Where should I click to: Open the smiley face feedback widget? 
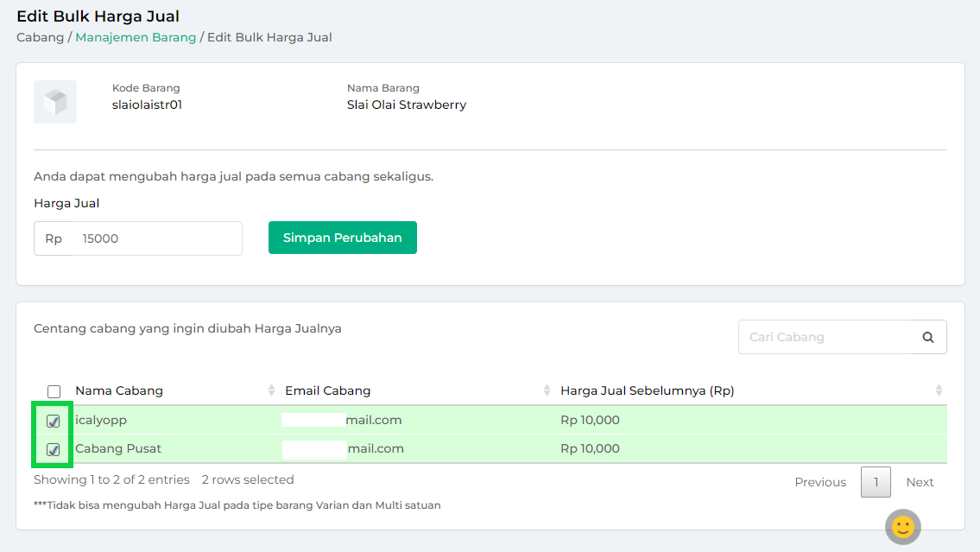click(x=902, y=526)
